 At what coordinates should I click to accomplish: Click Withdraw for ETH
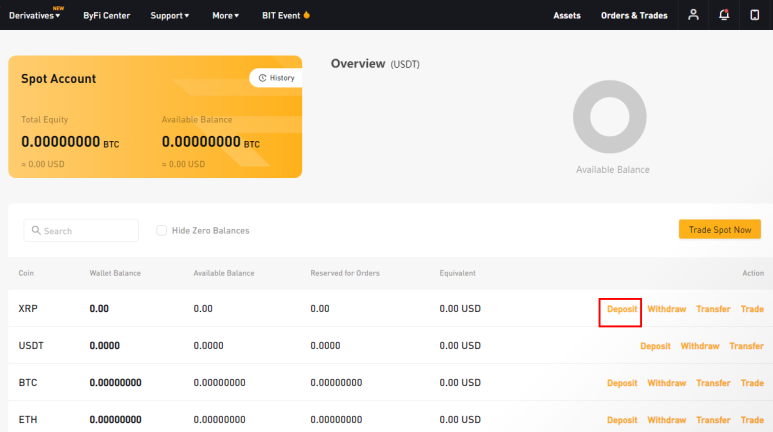[x=667, y=420]
